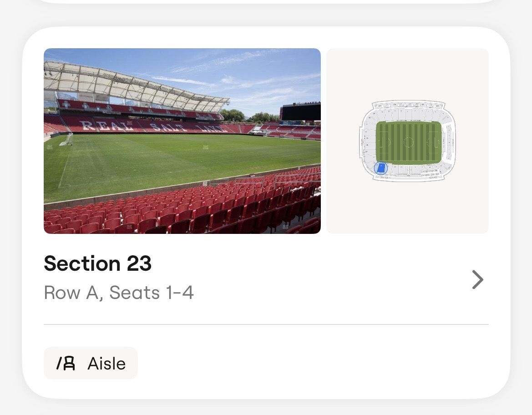Open the stadium seat view photo
Image resolution: width=532 pixels, height=415 pixels.
[x=182, y=141]
